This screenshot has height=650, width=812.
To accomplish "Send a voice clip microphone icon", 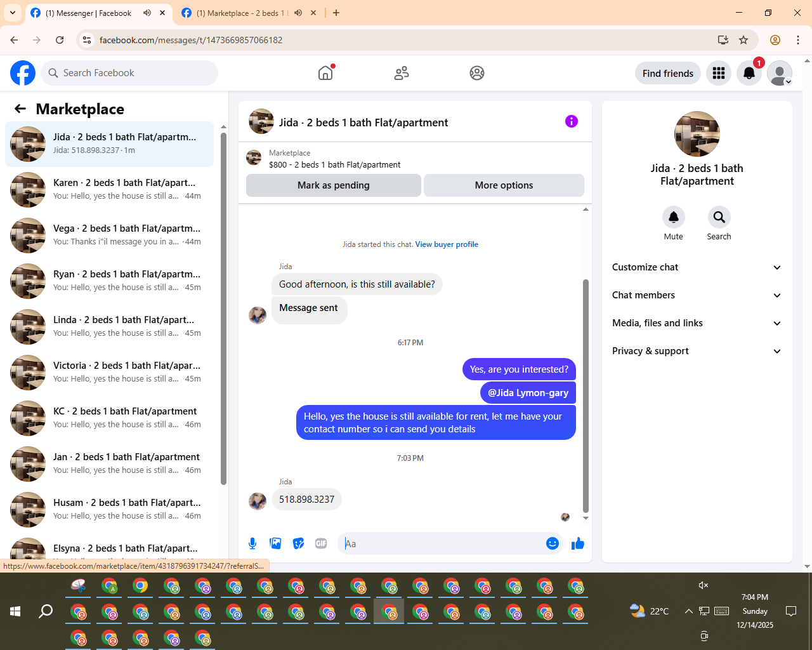I will click(252, 543).
